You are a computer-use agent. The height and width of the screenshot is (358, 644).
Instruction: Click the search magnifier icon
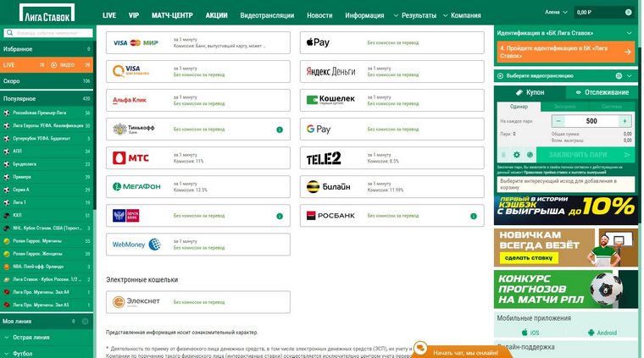coord(10,33)
